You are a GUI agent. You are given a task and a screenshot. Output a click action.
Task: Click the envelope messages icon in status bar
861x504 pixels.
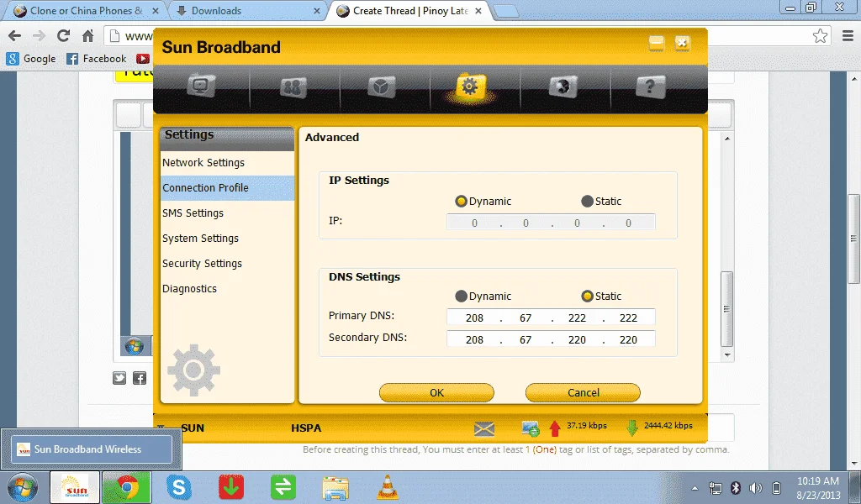483,429
